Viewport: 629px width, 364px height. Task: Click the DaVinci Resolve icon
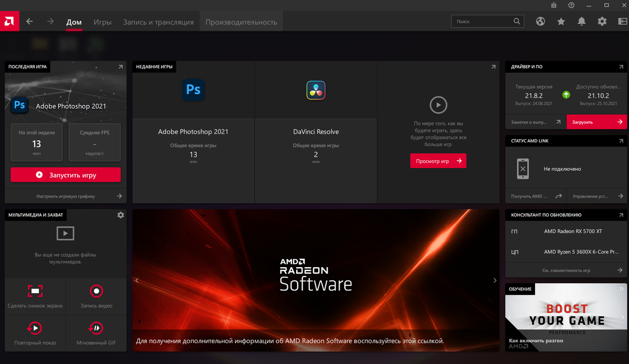coord(316,90)
